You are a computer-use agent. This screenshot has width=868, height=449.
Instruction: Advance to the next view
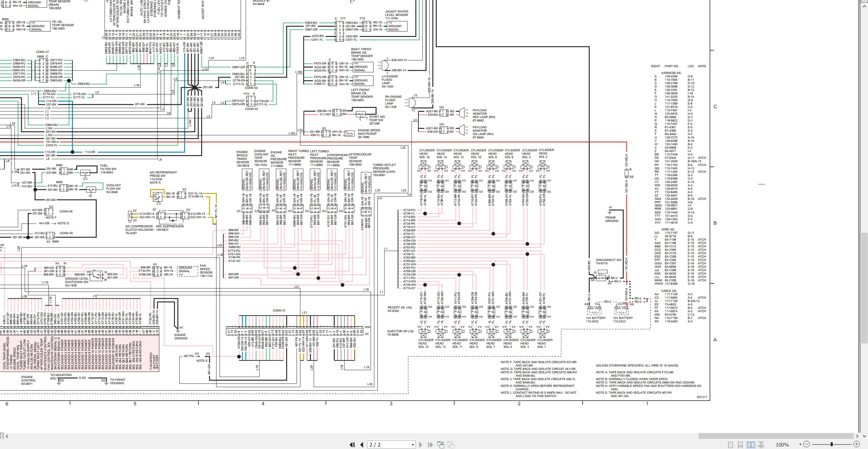[x=451, y=445]
